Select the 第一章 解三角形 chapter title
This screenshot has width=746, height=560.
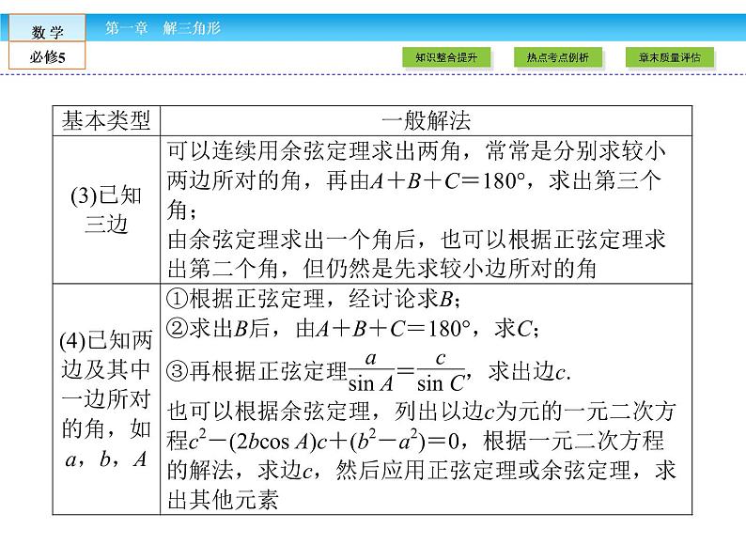(163, 27)
